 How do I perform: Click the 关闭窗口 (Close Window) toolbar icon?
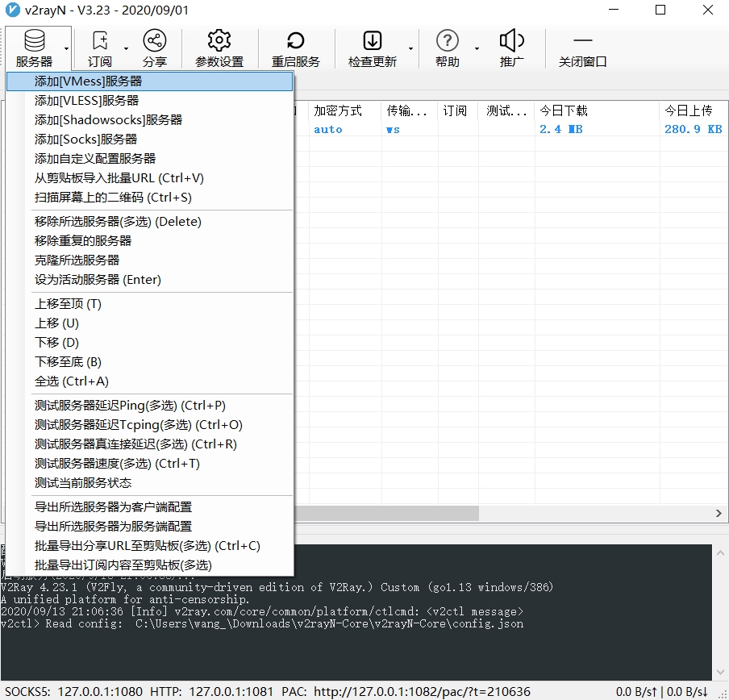tap(581, 48)
